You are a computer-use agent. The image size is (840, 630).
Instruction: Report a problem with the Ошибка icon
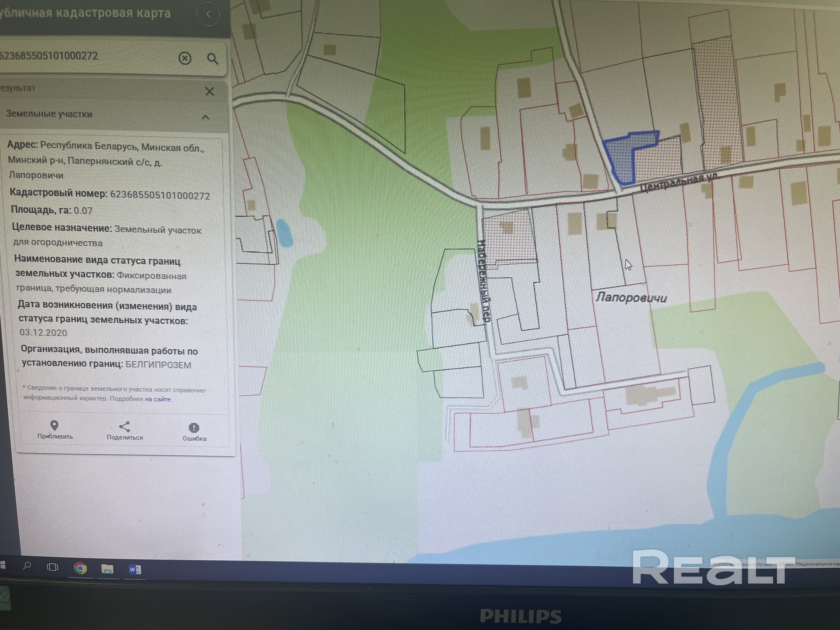[194, 428]
